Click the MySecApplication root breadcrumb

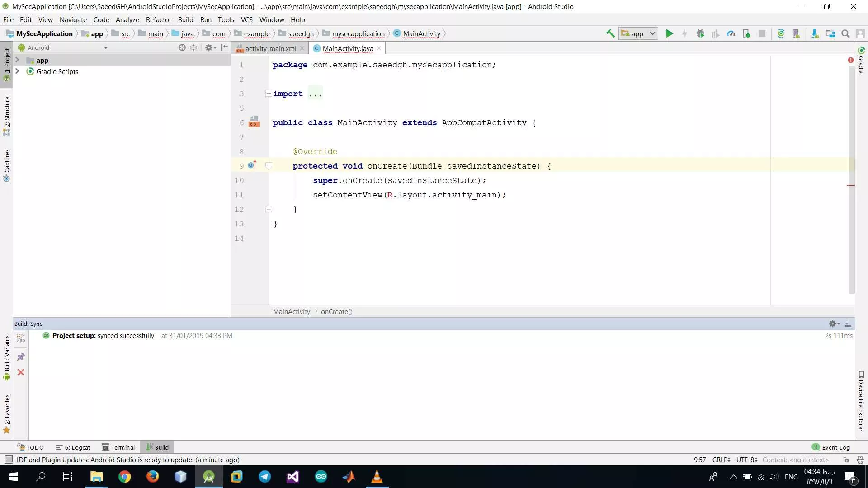(x=39, y=33)
